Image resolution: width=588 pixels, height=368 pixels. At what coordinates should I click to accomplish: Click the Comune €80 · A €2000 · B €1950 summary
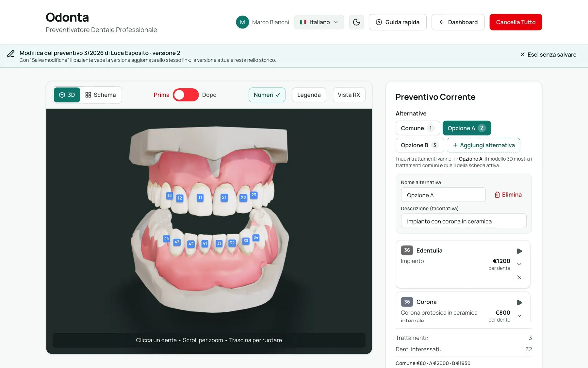[x=433, y=363]
